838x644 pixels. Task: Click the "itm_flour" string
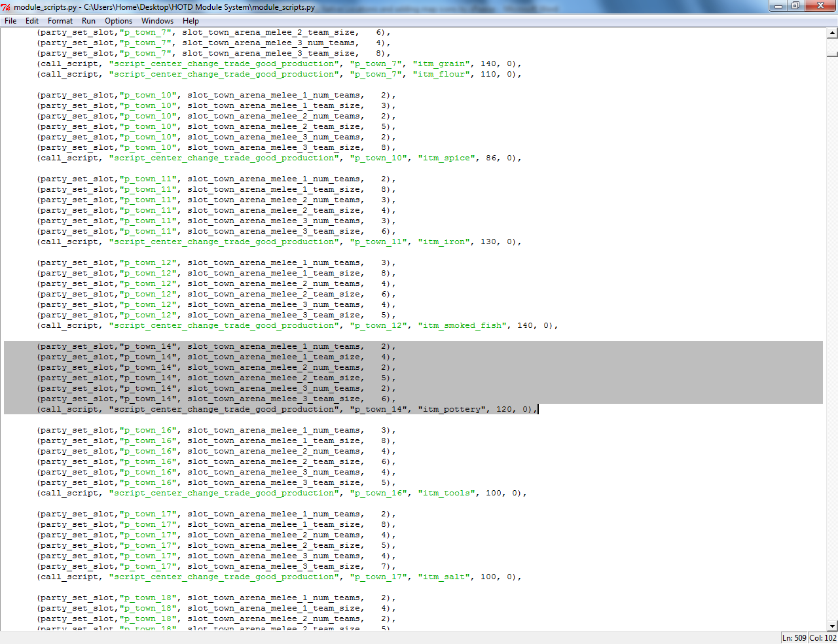point(441,75)
